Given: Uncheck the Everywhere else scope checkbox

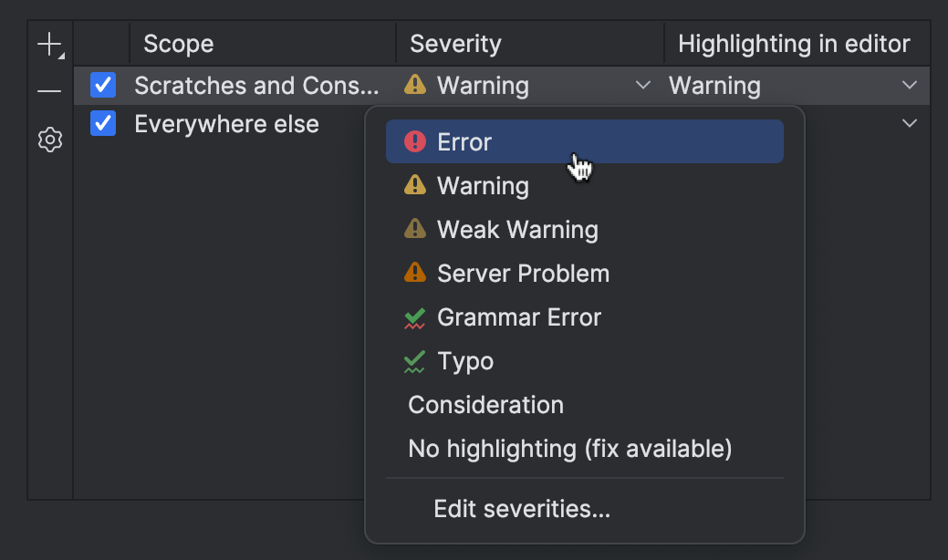Looking at the screenshot, I should point(103,123).
